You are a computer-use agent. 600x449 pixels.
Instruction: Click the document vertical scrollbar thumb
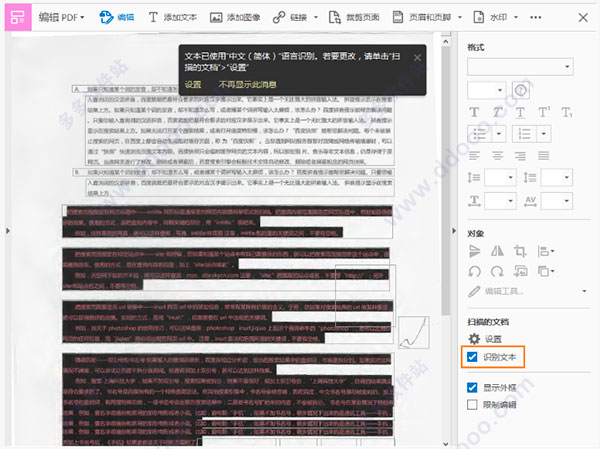click(x=445, y=180)
